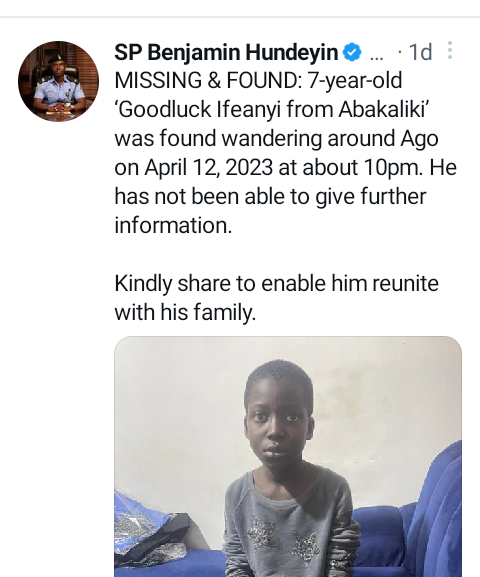This screenshot has height=577, width=480.
Task: Open the three-dot tweet options menu
Action: coord(450,50)
